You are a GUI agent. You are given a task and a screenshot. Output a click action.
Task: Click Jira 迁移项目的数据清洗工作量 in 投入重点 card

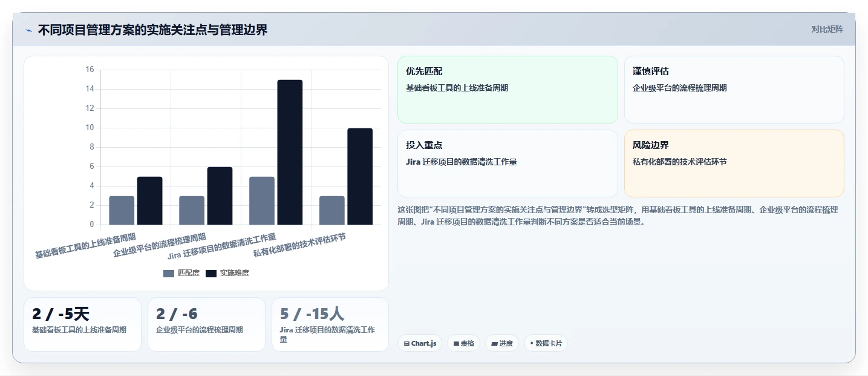(x=462, y=162)
